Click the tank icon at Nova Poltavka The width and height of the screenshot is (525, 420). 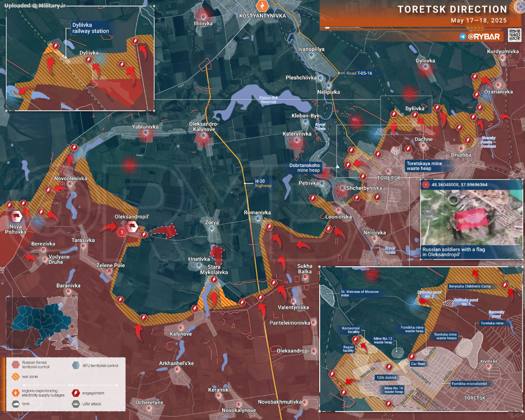16,217
